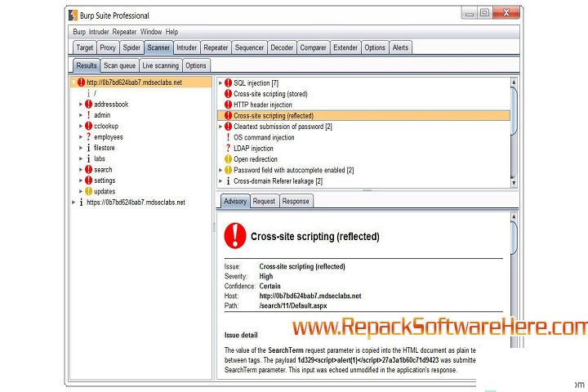Click the info icon beside Cross-domain Referer leakage
Image resolution: width=588 pixels, height=392 pixels.
228,180
